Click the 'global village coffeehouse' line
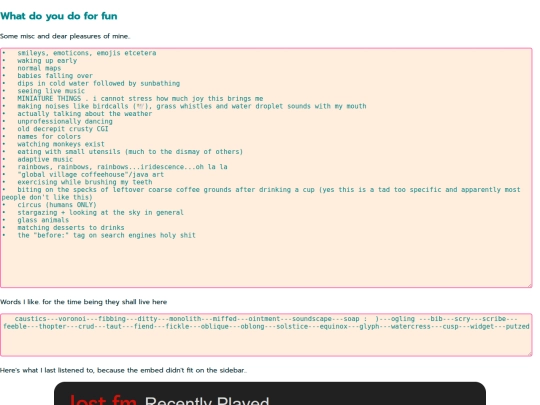 coord(91,174)
